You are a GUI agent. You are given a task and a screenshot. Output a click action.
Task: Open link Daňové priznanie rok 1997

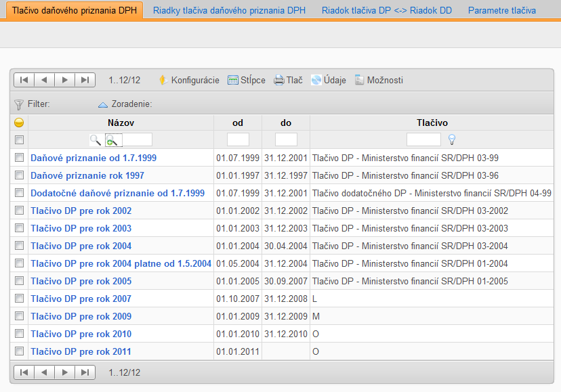point(87,175)
